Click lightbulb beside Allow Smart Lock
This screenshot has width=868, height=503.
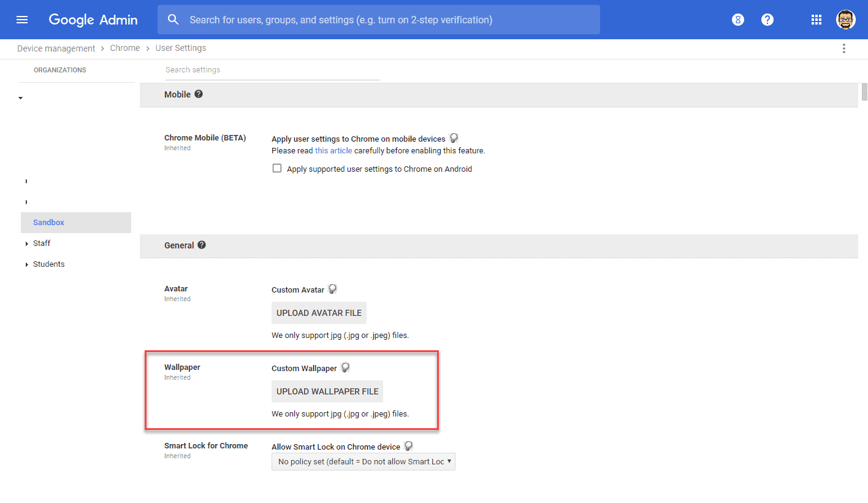pos(408,447)
